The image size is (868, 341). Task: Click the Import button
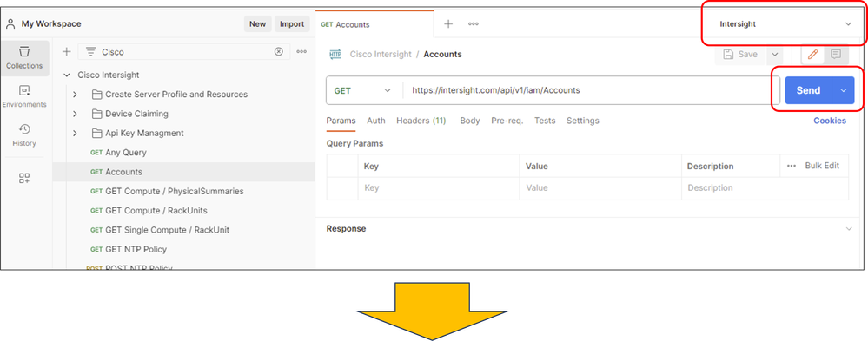[x=292, y=23]
